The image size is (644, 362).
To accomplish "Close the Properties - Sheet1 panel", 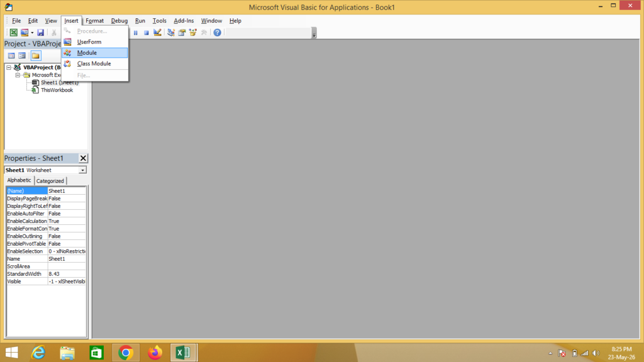I will click(x=83, y=158).
